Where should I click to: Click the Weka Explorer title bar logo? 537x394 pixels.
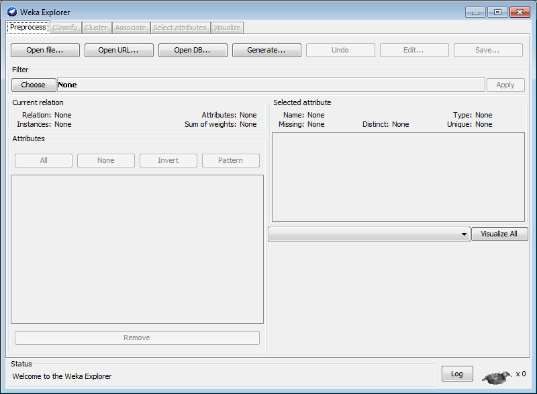[12, 12]
